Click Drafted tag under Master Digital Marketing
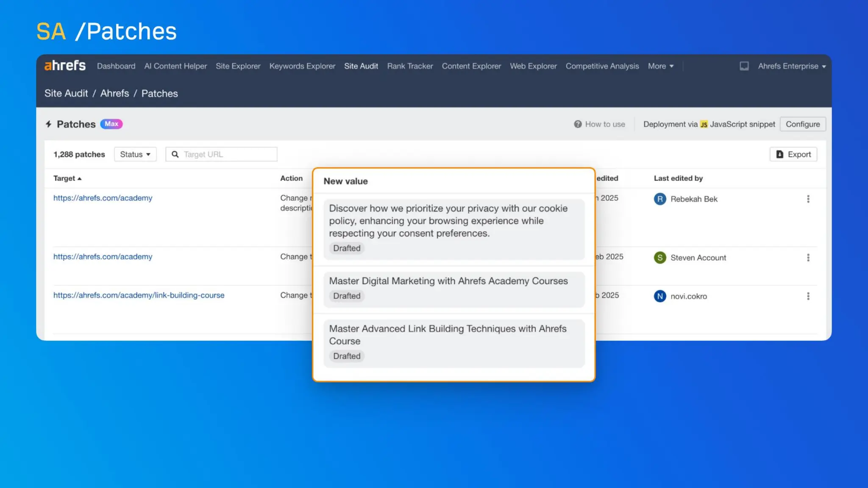Viewport: 868px width, 488px height. click(347, 296)
